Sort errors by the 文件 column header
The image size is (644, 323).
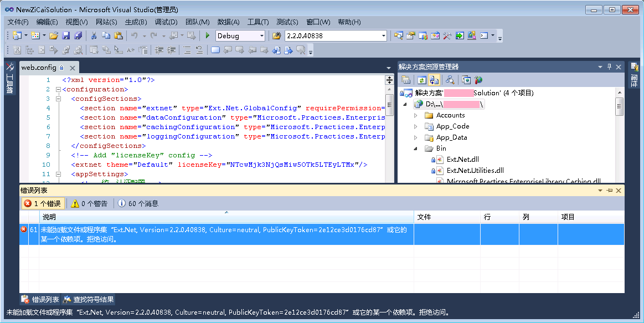click(447, 217)
